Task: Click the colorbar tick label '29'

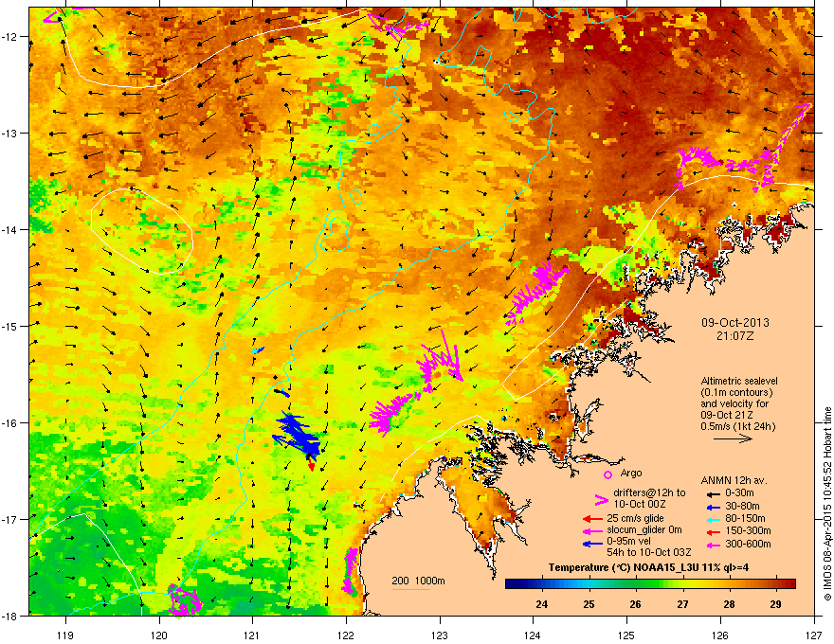Action: coord(775,604)
